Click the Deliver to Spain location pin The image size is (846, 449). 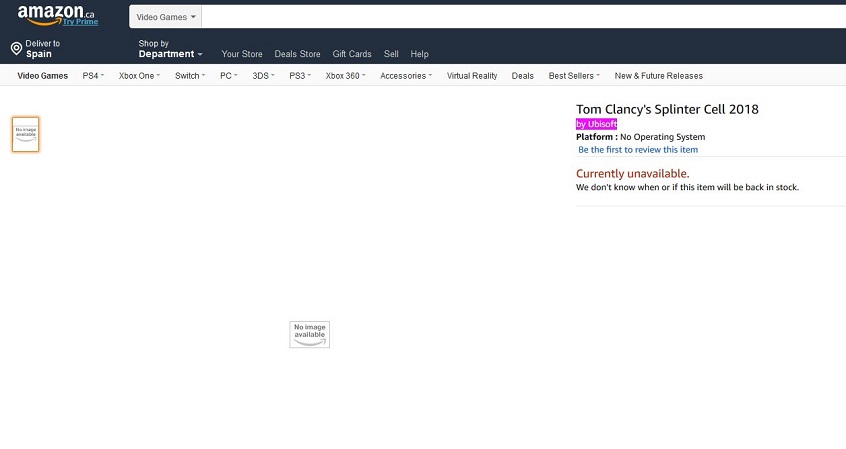point(16,49)
